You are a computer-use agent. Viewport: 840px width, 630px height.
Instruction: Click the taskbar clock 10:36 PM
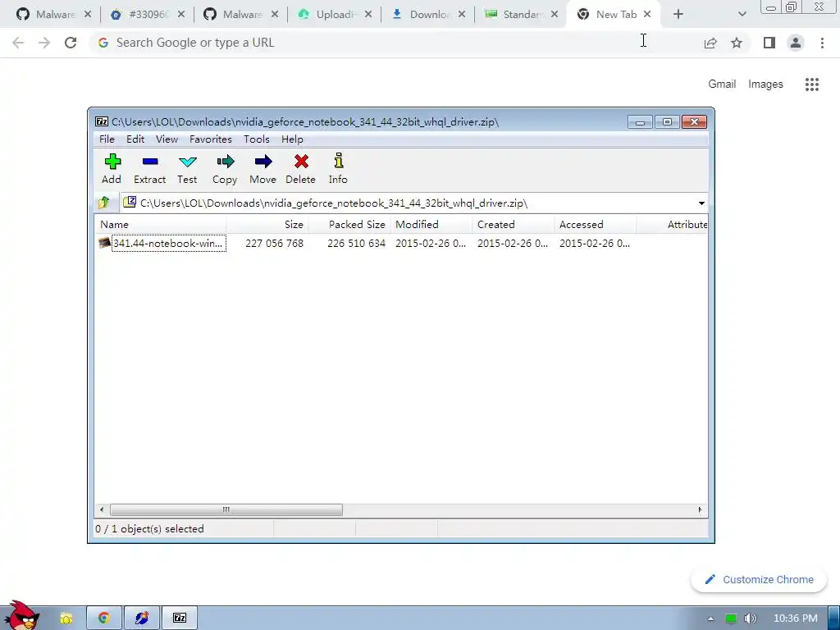point(796,619)
